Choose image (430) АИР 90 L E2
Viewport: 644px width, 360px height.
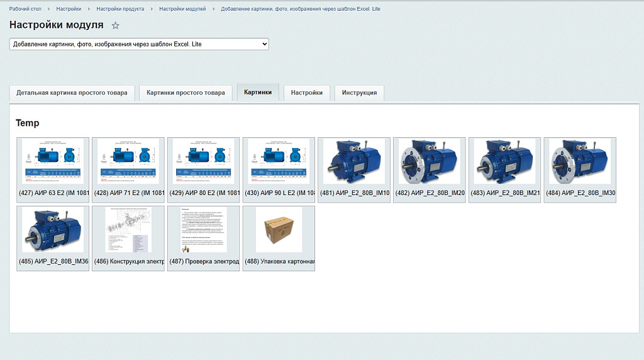279,162
